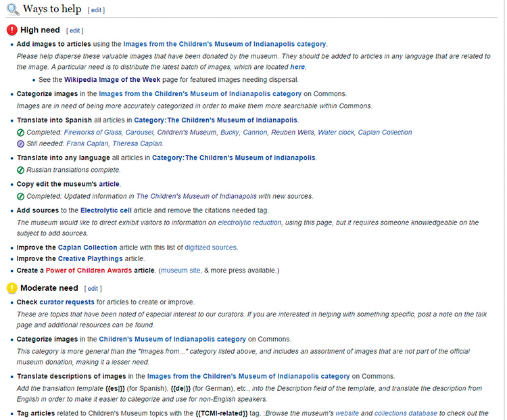Click the magnifying glass icon beside Ways to help
The image size is (507, 420).
pyautogui.click(x=13, y=9)
